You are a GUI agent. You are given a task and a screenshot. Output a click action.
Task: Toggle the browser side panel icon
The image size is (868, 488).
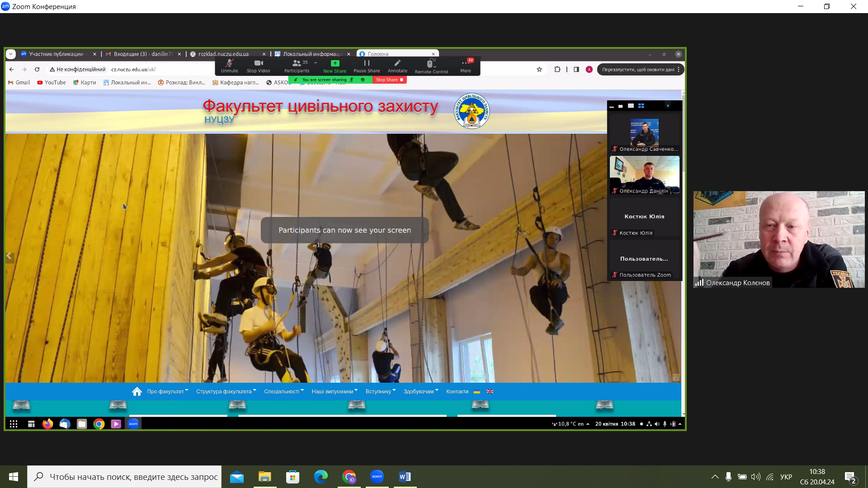576,70
